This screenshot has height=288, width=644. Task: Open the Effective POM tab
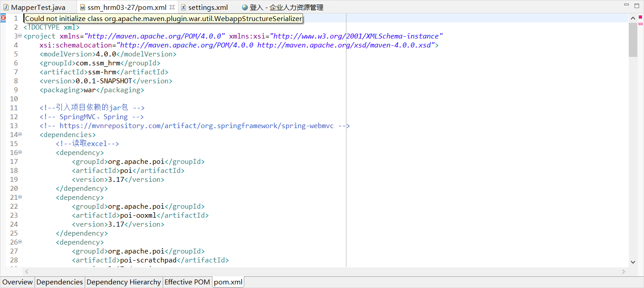[x=187, y=282]
